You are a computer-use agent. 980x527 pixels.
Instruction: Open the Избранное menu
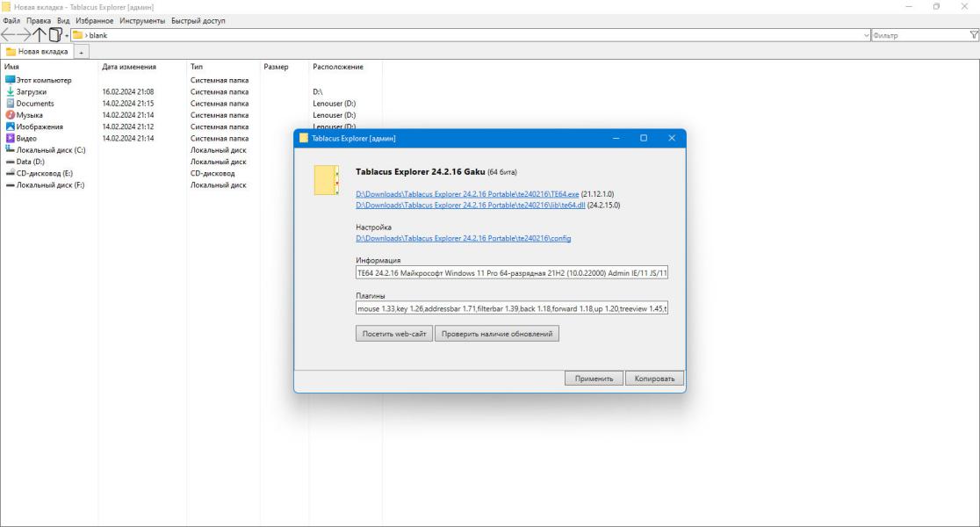pyautogui.click(x=94, y=20)
